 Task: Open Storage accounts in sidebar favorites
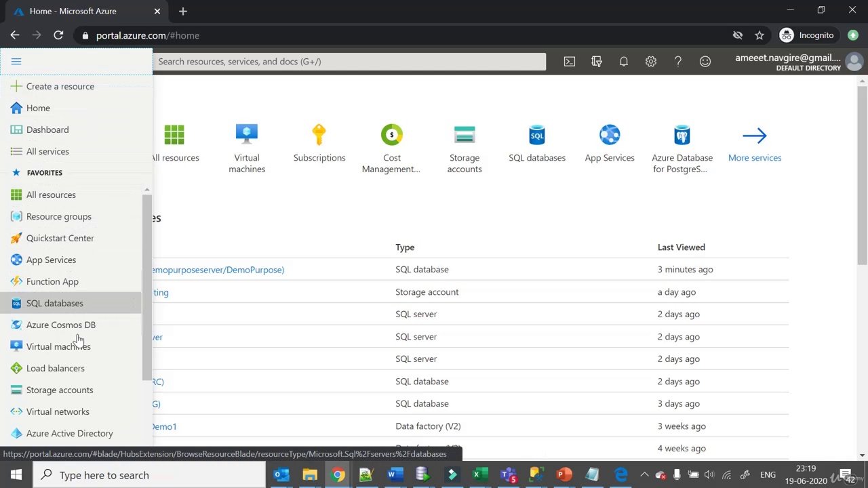click(60, 390)
